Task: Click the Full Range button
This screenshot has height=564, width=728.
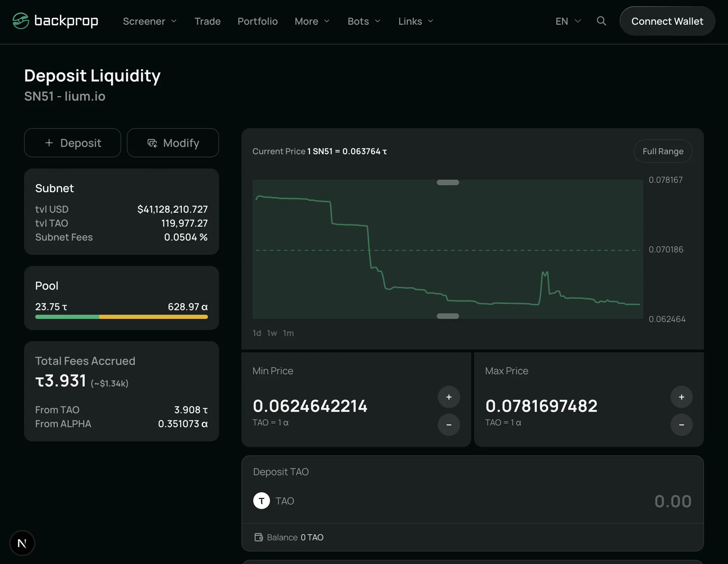Action: tap(663, 151)
